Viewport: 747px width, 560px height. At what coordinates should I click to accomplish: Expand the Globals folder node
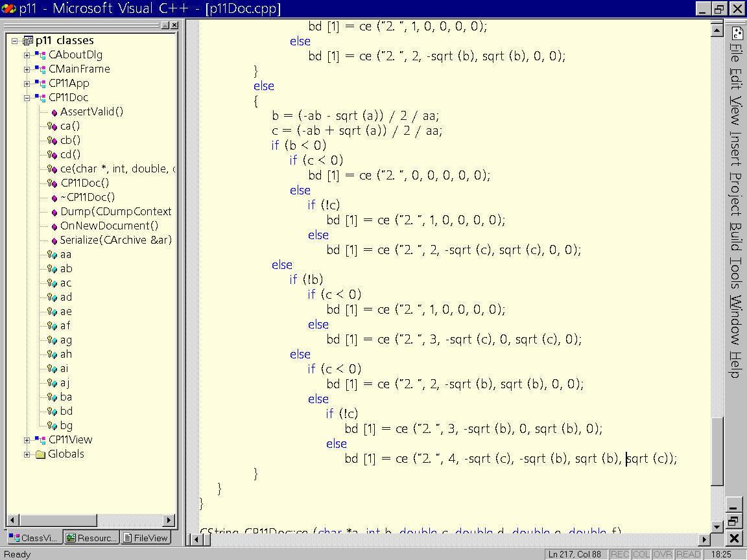[27, 454]
